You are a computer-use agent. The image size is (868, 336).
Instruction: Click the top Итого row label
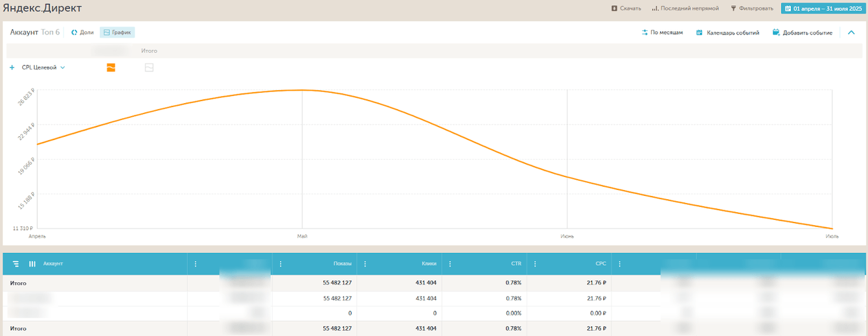tap(18, 283)
